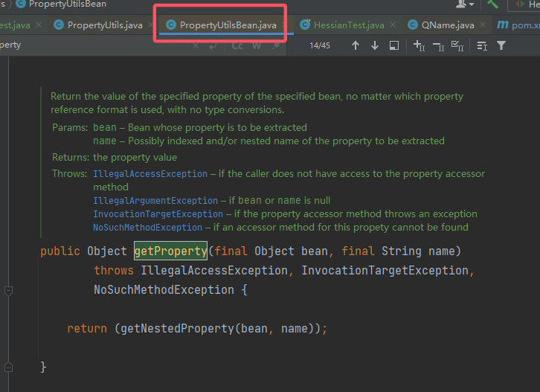This screenshot has height=392, width=540.
Task: Open search results in Find window
Action: click(x=394, y=45)
